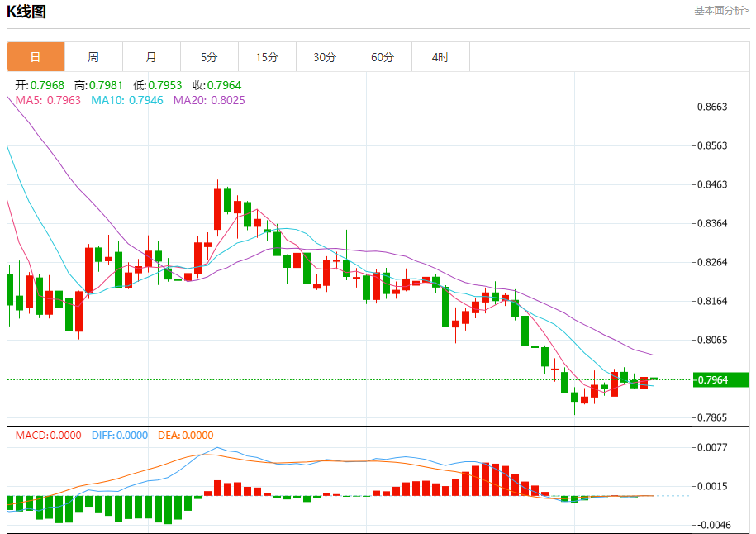Click the 0.8563 price axis label
The width and height of the screenshot is (756, 534).
point(712,145)
